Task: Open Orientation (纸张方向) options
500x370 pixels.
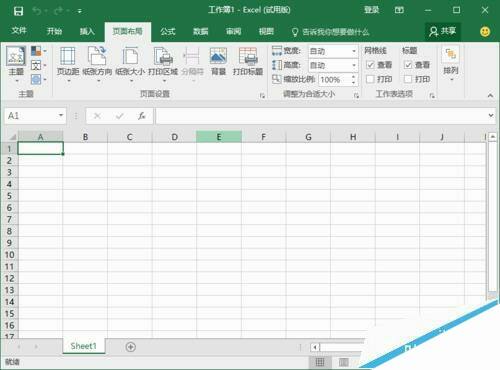Action: click(97, 65)
